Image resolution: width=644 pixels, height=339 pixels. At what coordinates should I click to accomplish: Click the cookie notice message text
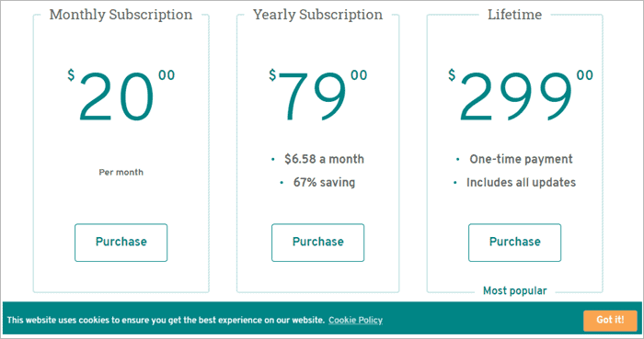[166, 320]
